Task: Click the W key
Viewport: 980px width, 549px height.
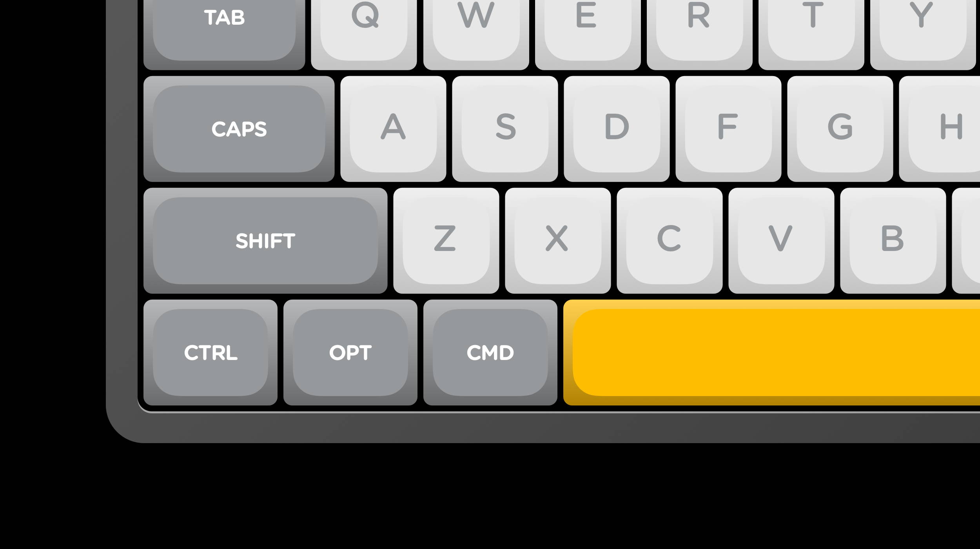Action: click(476, 35)
